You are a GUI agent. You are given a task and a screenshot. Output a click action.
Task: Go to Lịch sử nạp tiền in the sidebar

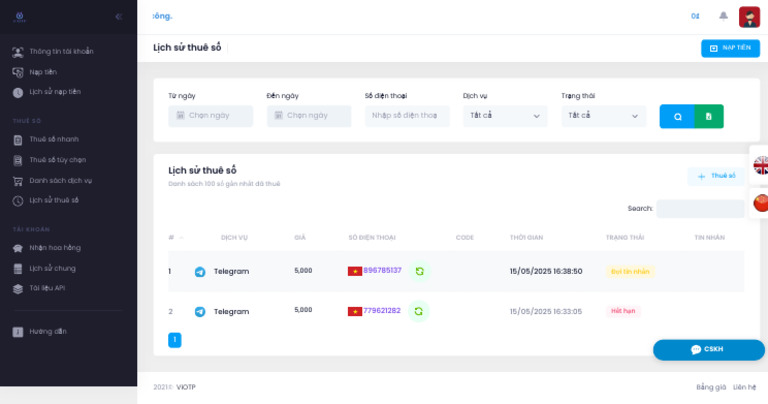55,92
